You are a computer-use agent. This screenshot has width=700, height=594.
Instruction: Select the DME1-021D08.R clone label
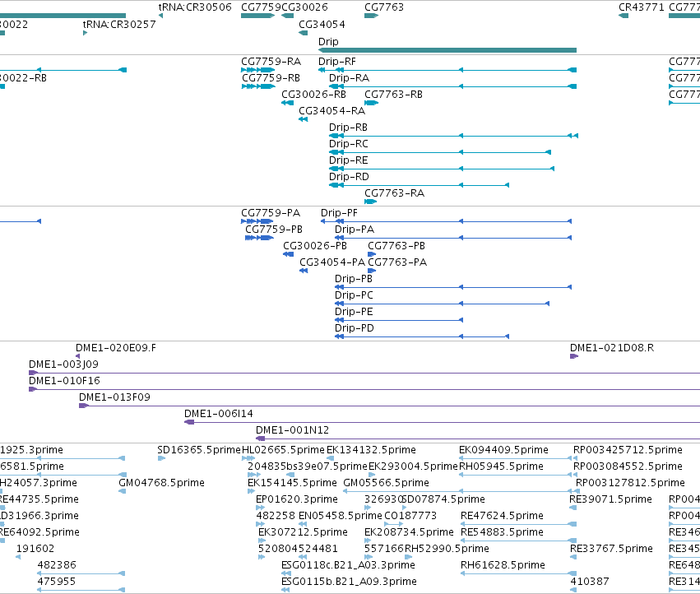[612, 348]
